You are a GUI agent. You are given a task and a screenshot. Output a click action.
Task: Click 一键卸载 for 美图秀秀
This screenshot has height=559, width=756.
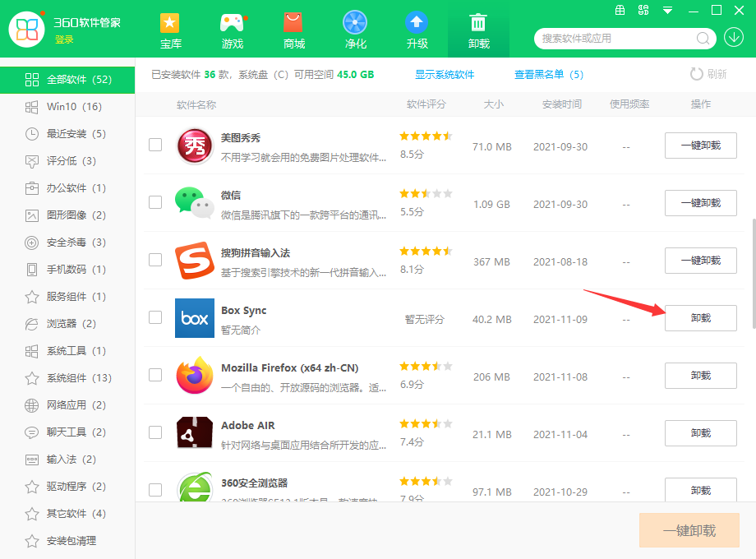point(701,146)
